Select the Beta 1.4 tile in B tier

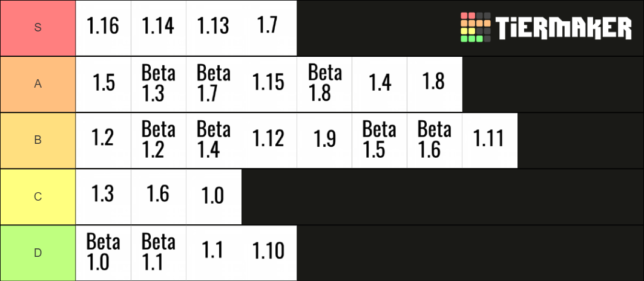click(214, 140)
